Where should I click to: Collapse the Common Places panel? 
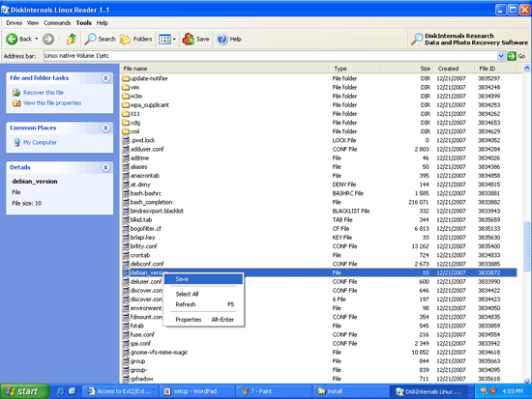coord(105,128)
